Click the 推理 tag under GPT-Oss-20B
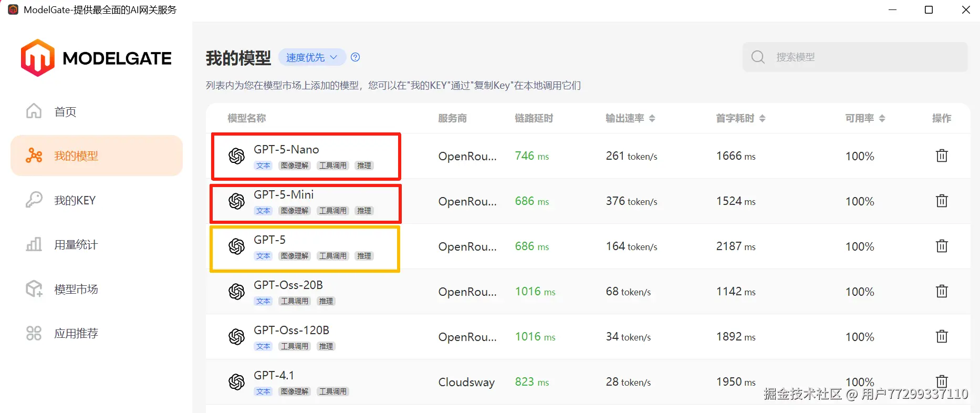Screen dimensions: 980x413 click(326, 301)
